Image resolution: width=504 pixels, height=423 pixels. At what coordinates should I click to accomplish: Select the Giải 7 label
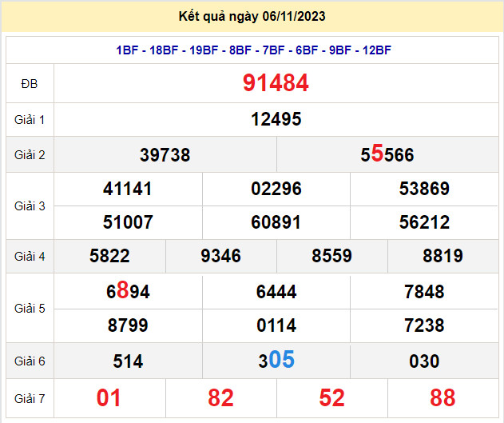(30, 399)
